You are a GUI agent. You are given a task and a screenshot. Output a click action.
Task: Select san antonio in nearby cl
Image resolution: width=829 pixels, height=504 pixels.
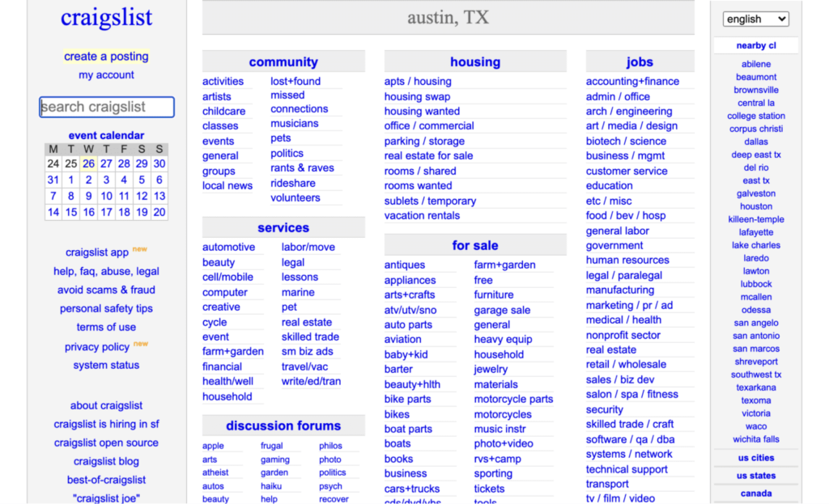pyautogui.click(x=755, y=336)
